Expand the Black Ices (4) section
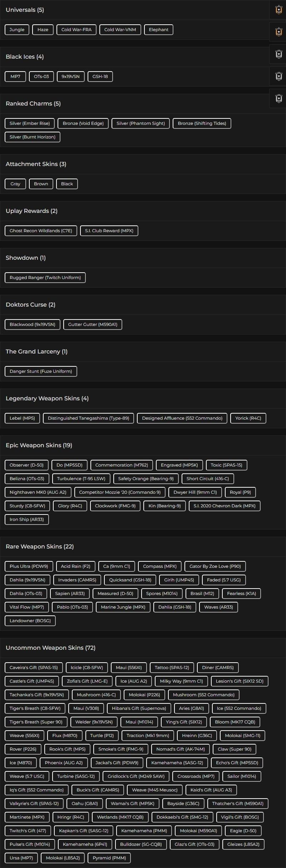The height and width of the screenshot is (868, 286). (25, 57)
